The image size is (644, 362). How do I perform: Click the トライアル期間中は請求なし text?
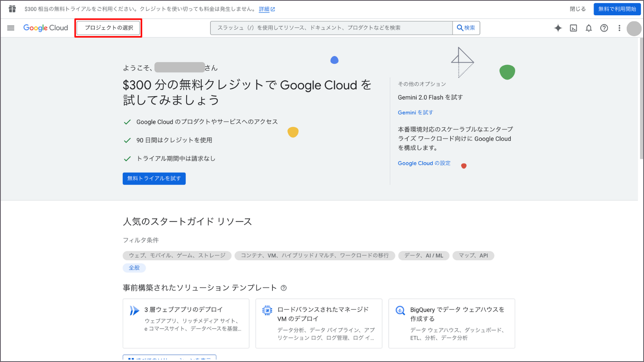tap(176, 158)
